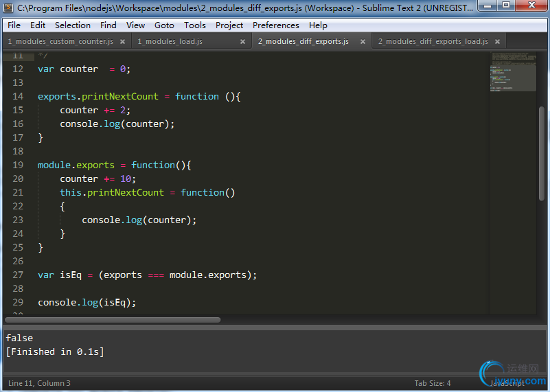Viewport: 550px width, 392px height.
Task: Open the Tools menu
Action: (x=195, y=25)
